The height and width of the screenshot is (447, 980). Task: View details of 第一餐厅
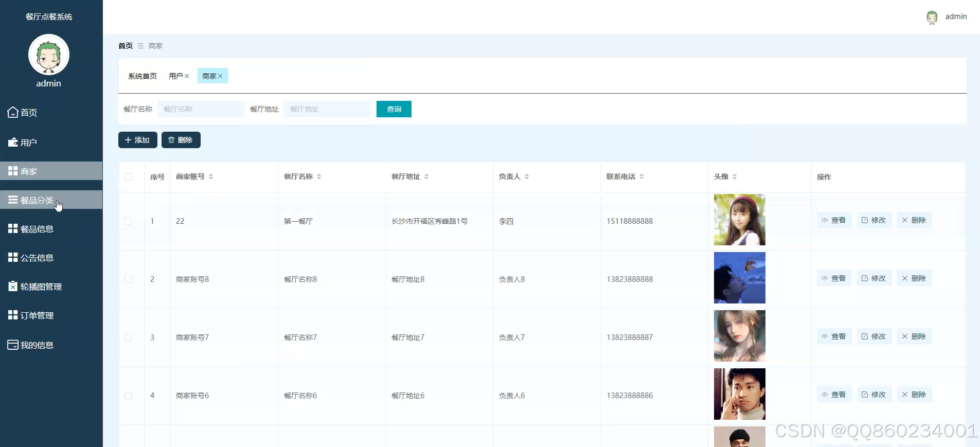pyautogui.click(x=834, y=220)
